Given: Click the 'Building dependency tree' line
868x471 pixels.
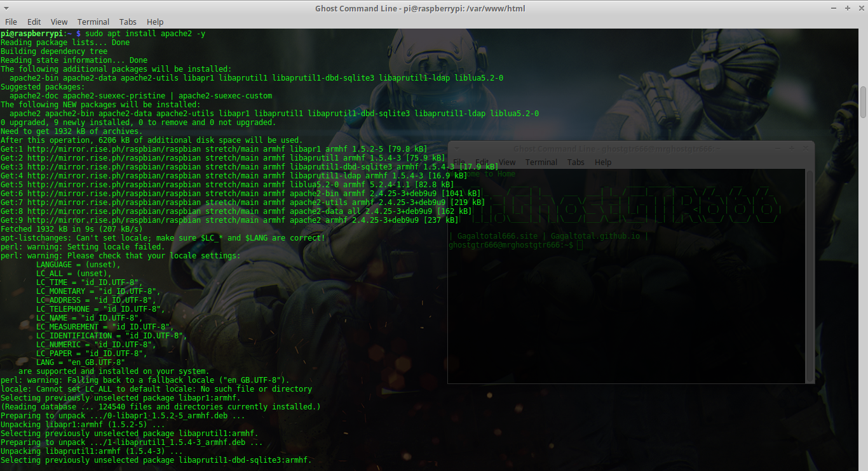Looking at the screenshot, I should (x=54, y=51).
